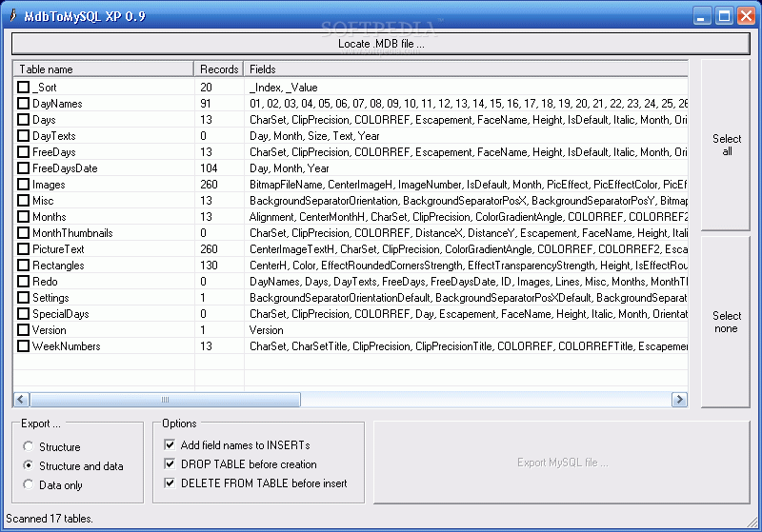Click the Scanned 17 tables status text

tap(50, 519)
